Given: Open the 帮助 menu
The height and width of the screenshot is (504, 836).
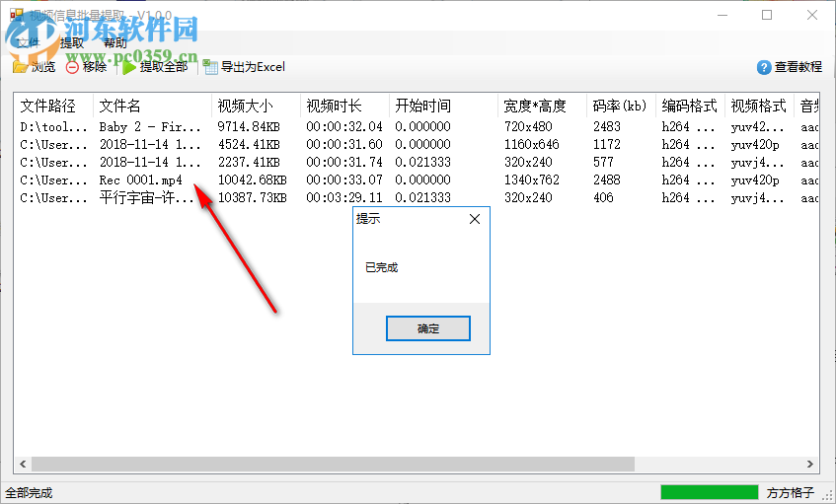Looking at the screenshot, I should [114, 42].
